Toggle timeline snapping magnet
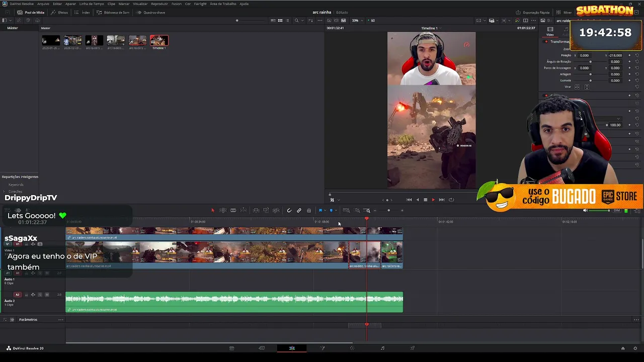 [289, 210]
